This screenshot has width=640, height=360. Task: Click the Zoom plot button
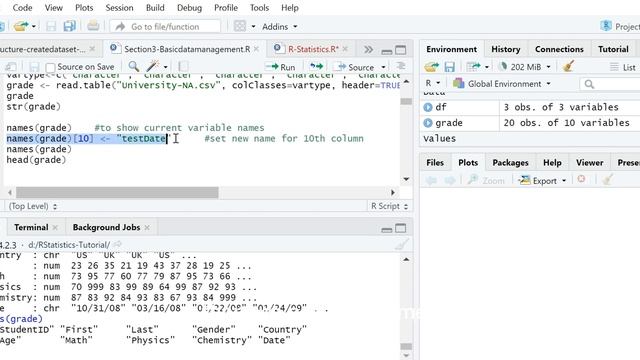tap(486, 180)
